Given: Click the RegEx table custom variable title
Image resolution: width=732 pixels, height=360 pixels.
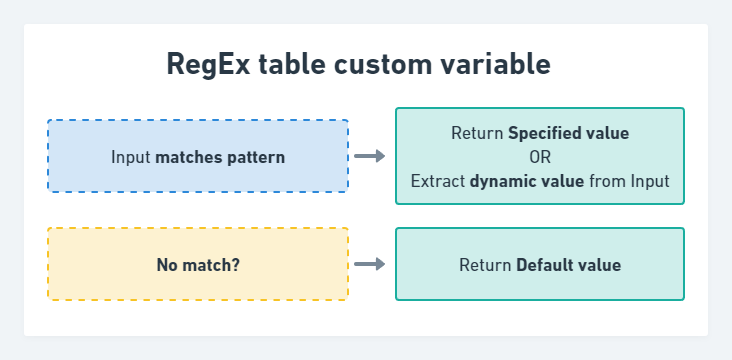Looking at the screenshot, I should (x=359, y=64).
